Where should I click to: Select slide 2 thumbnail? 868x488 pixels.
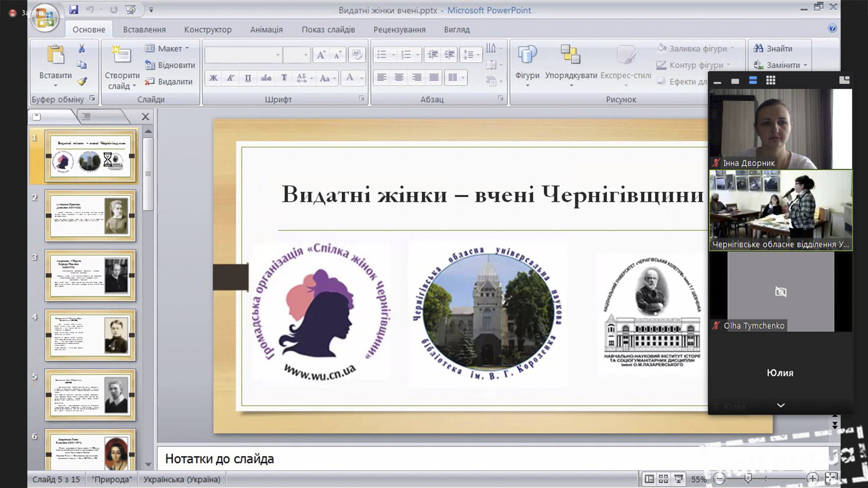90,216
